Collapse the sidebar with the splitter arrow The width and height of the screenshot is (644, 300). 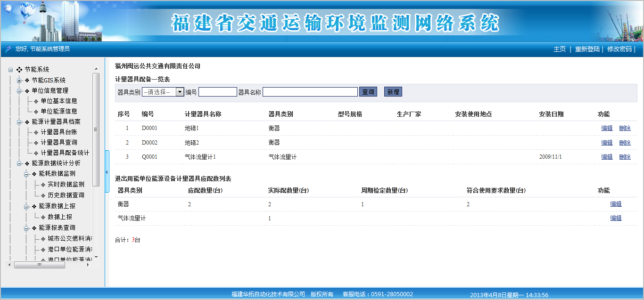tap(107, 172)
